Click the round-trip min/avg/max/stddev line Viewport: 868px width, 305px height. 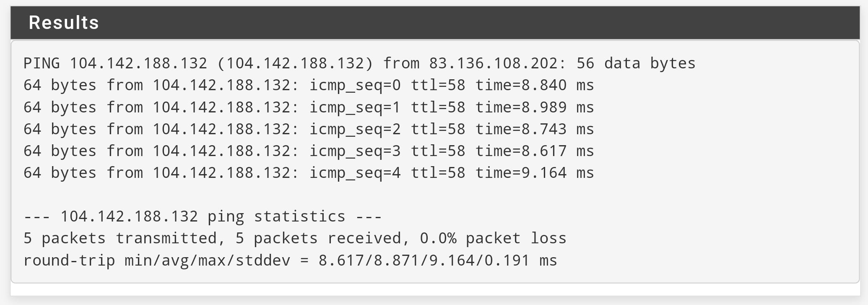(x=290, y=261)
